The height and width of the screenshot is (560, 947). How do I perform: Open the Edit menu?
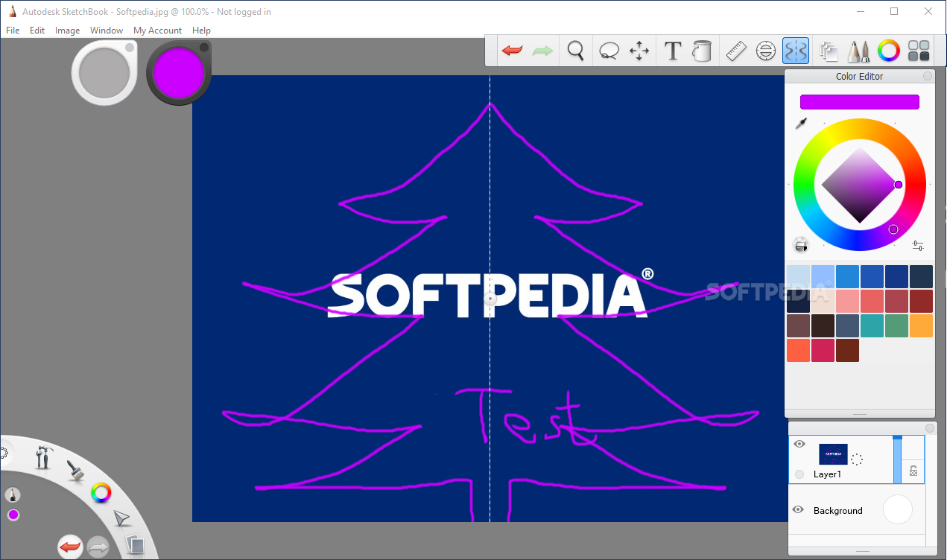[37, 31]
